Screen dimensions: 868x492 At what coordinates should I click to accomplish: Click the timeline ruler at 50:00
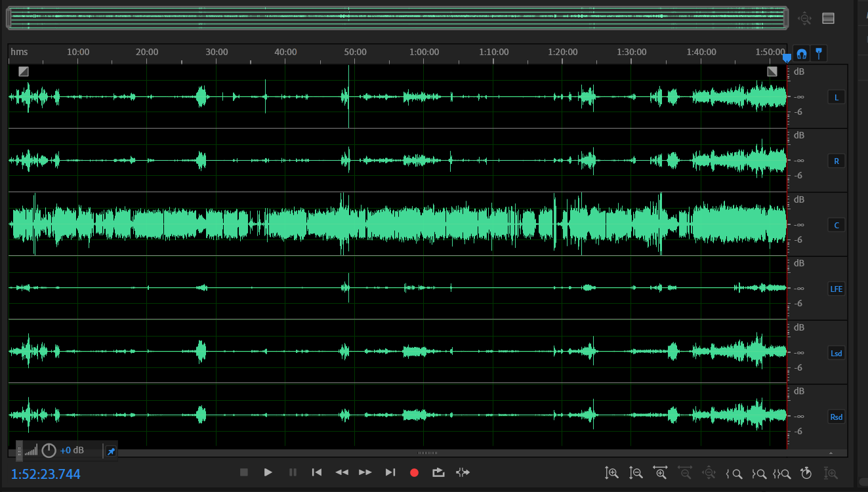click(355, 52)
